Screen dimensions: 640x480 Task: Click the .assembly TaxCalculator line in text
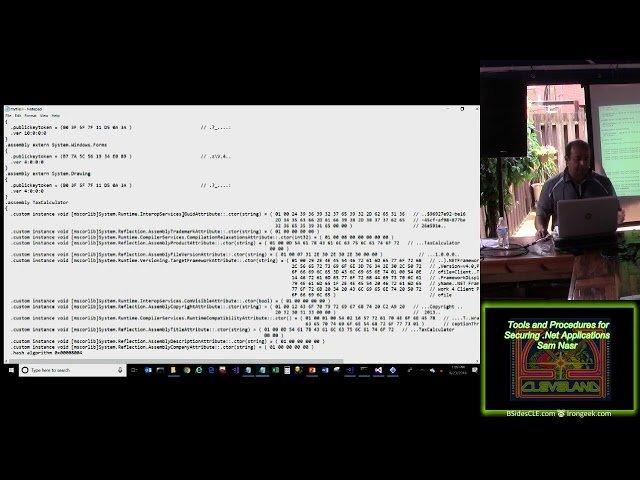coord(32,201)
